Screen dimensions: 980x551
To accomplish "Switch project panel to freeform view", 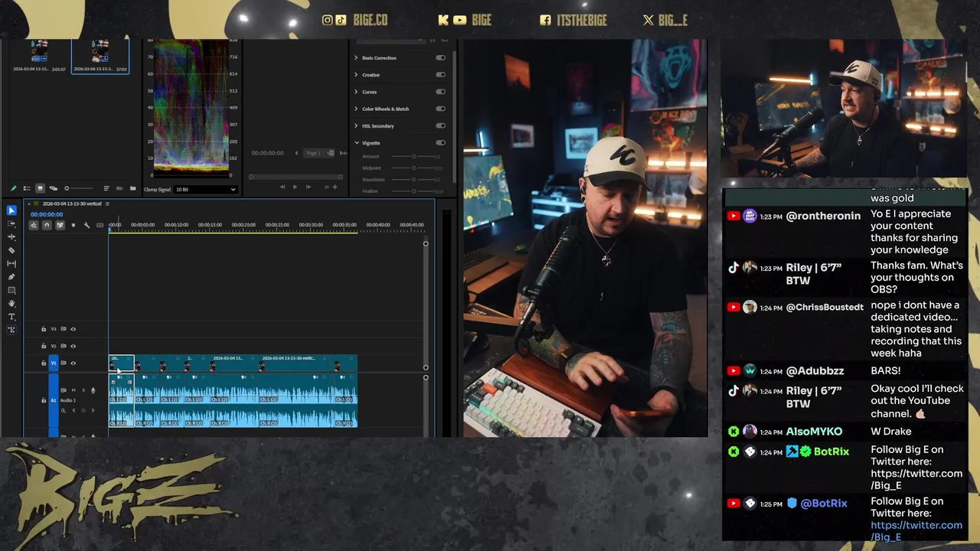I will 53,188.
